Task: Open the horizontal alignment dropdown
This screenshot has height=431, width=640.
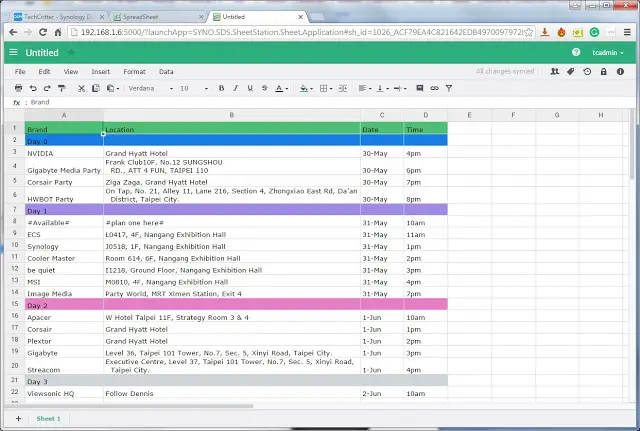Action: pyautogui.click(x=364, y=88)
